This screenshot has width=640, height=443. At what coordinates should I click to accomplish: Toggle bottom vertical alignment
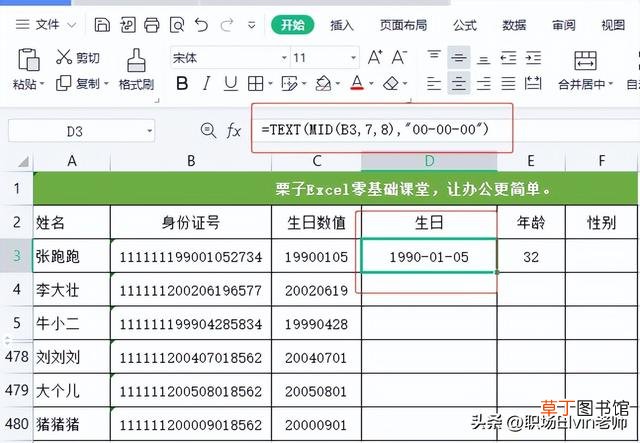pos(484,58)
